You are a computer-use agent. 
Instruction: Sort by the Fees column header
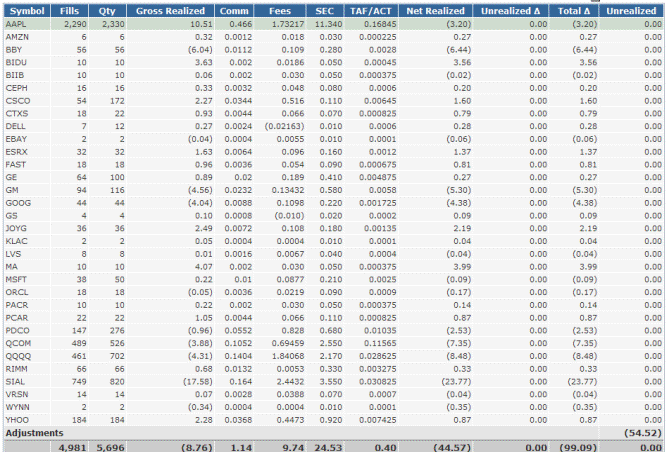280,11
